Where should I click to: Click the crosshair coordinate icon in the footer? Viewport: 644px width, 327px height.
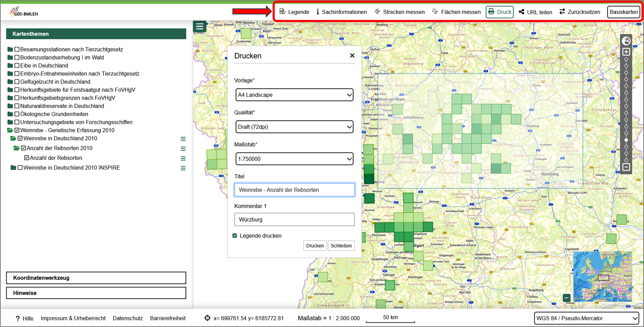(x=207, y=318)
